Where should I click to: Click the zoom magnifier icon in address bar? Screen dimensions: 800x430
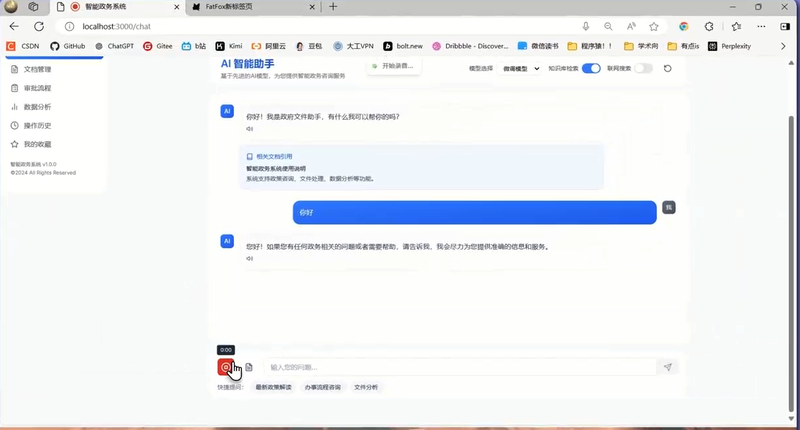pos(608,27)
